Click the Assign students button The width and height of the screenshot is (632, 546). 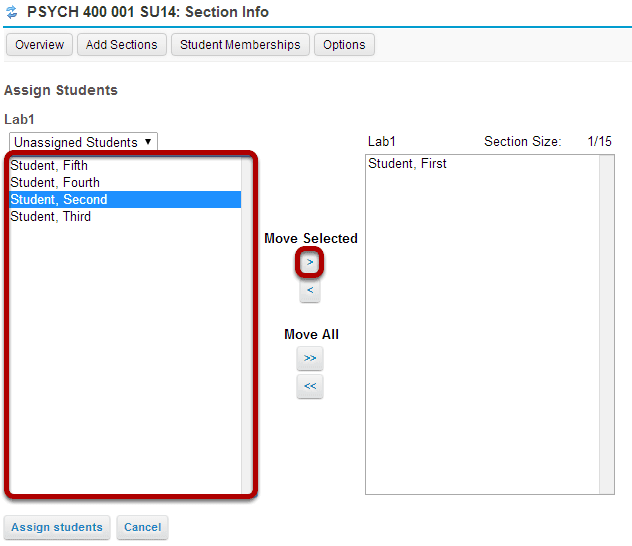click(57, 527)
